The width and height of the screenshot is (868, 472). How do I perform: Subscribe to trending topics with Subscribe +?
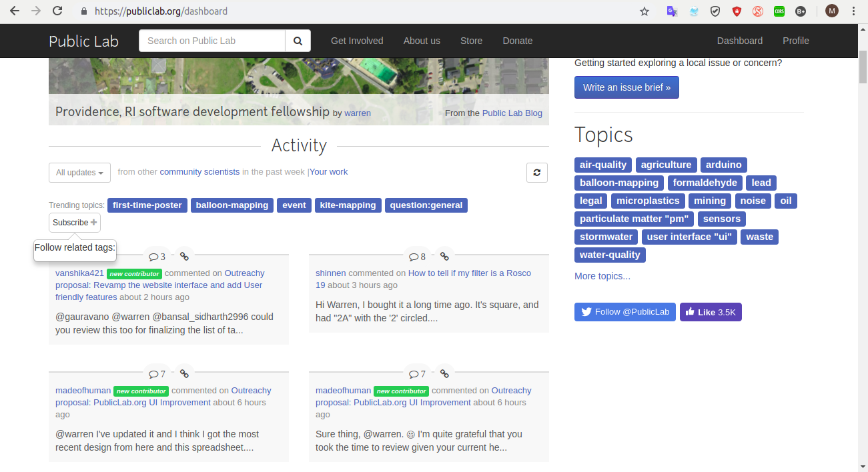[74, 222]
